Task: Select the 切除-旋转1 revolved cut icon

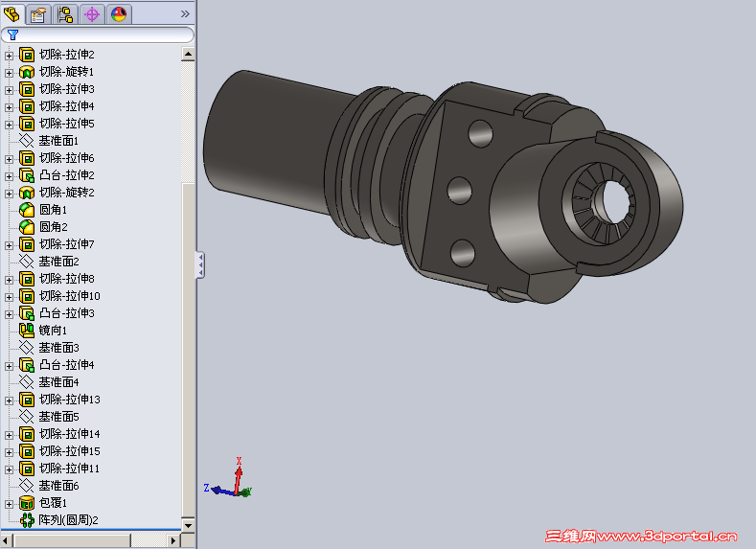Action: coord(27,72)
